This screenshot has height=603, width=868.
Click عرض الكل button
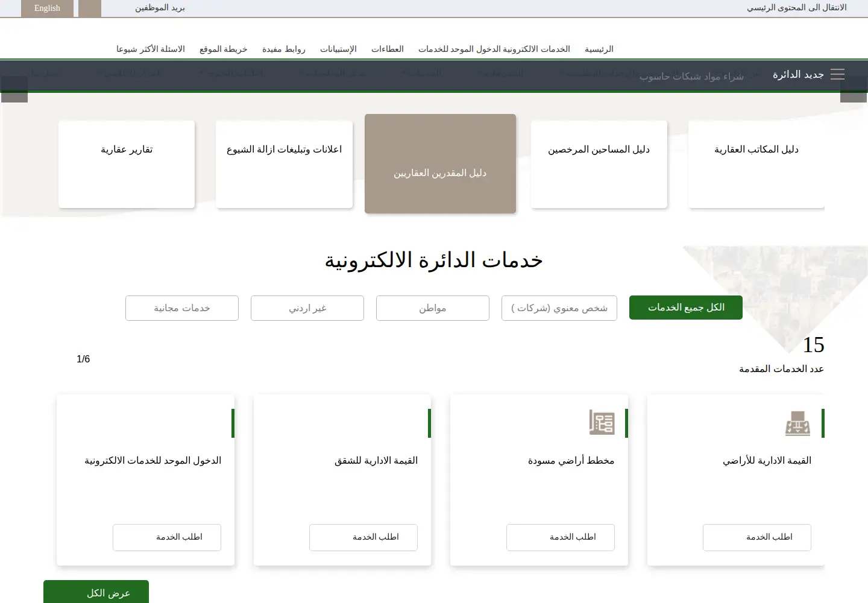[96, 592]
